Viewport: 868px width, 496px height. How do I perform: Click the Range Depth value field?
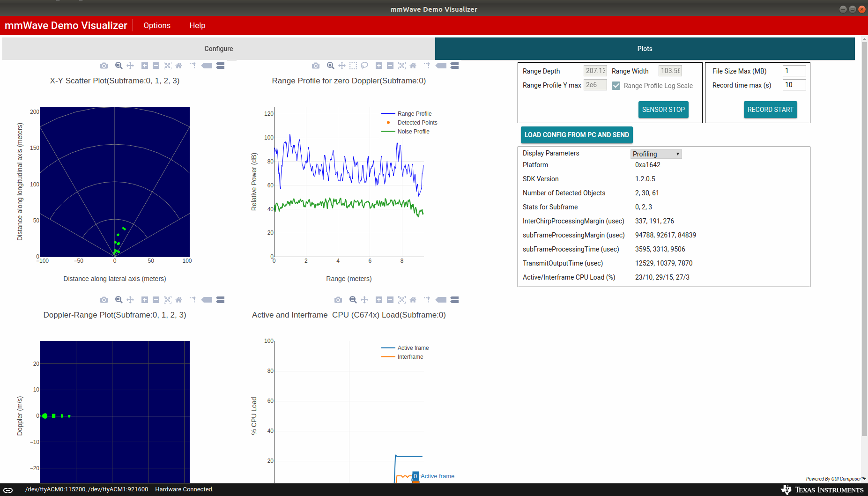595,71
